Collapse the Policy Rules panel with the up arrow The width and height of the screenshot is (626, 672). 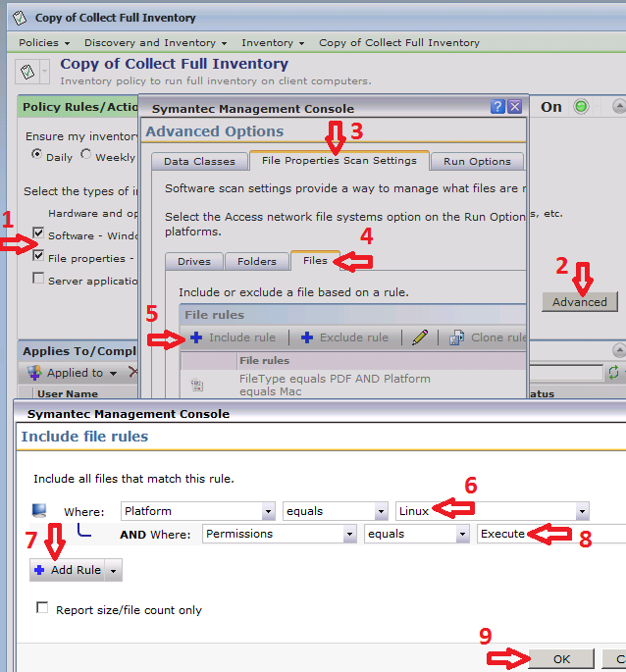pyautogui.click(x=619, y=106)
